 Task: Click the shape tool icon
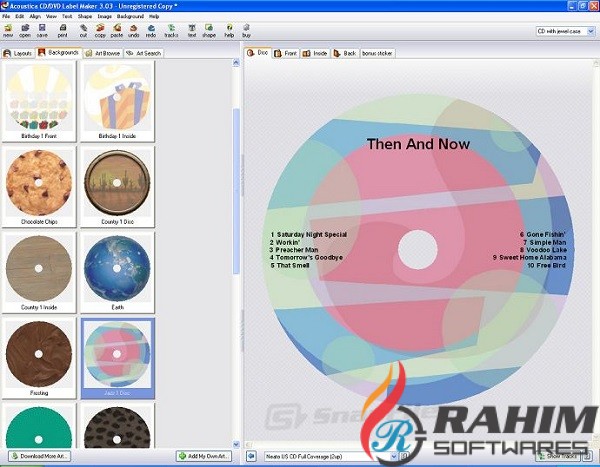[x=209, y=31]
